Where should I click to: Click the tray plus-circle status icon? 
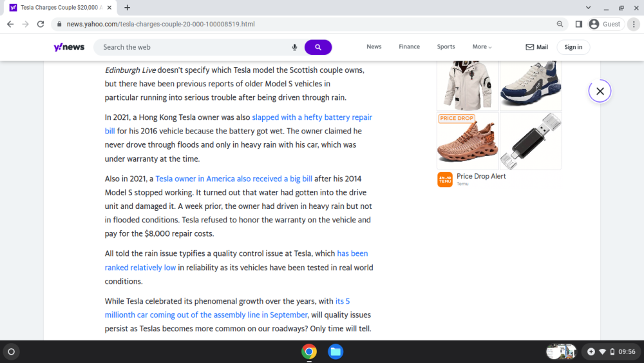[x=591, y=352]
